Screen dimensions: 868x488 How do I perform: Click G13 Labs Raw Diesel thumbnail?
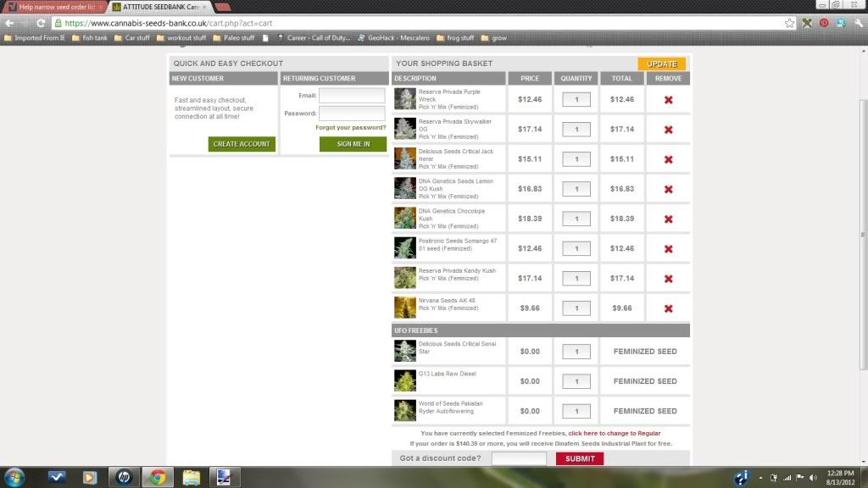[x=404, y=380]
